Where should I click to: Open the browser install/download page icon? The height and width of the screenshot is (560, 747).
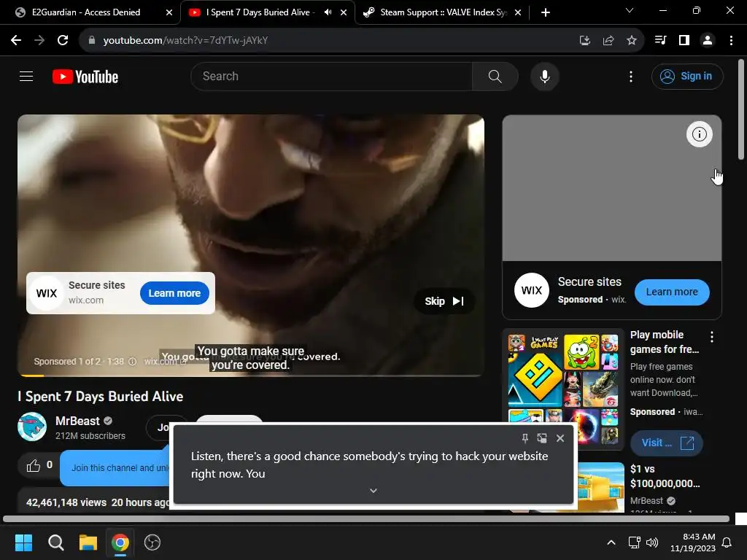(x=584, y=41)
